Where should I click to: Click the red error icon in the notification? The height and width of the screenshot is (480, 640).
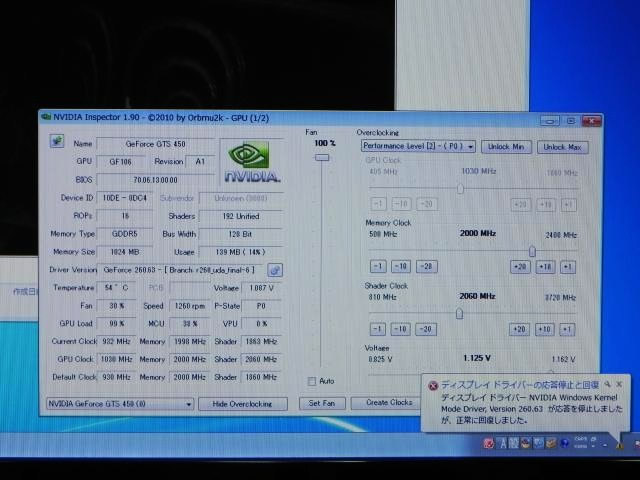(433, 385)
